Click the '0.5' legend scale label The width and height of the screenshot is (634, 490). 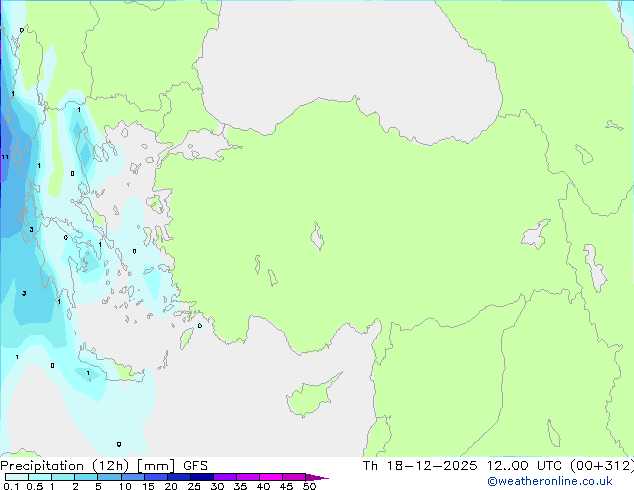[x=34, y=486]
